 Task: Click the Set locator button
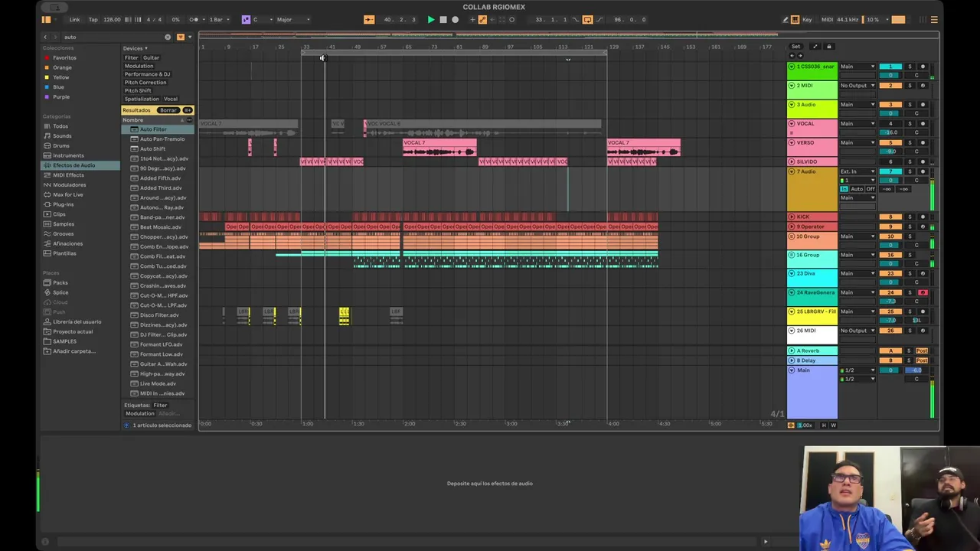click(x=795, y=47)
